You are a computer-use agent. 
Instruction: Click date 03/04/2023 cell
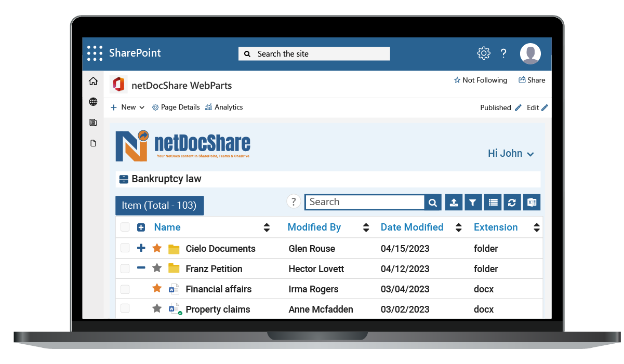(x=405, y=289)
